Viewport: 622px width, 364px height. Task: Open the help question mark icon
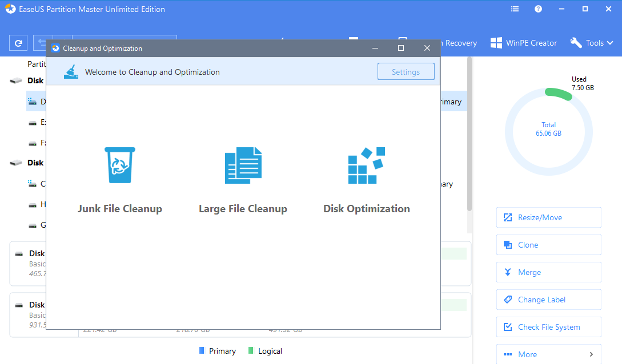pos(538,9)
